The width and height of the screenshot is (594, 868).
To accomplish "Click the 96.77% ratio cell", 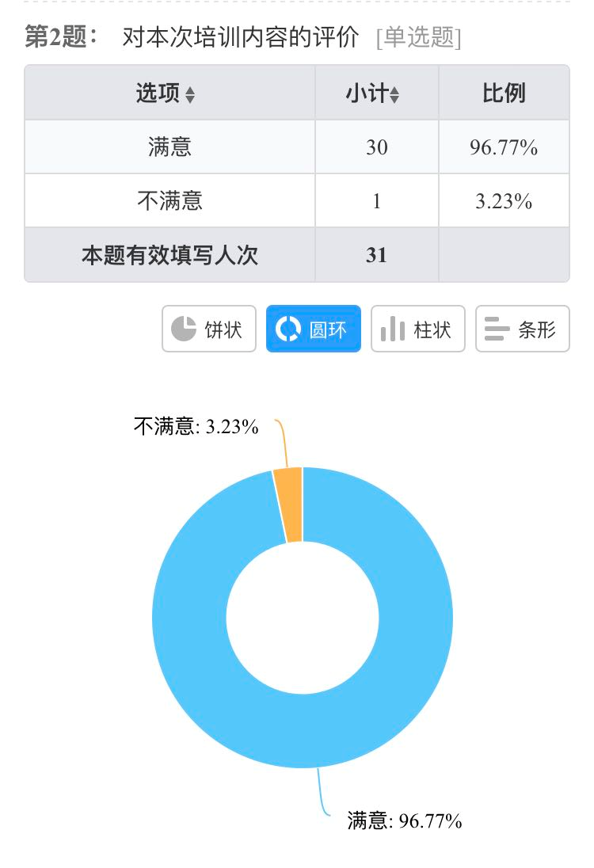I will (504, 147).
